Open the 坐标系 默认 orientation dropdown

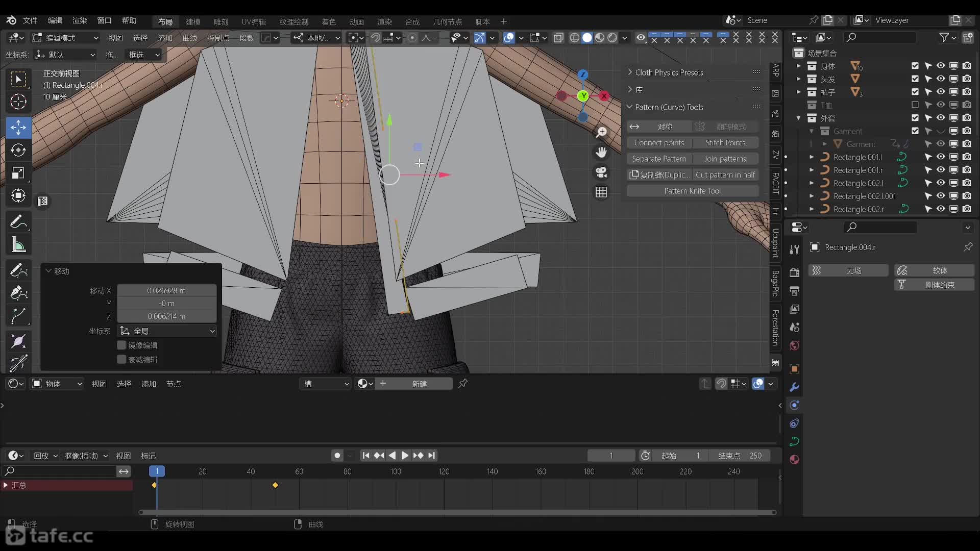[x=65, y=55]
